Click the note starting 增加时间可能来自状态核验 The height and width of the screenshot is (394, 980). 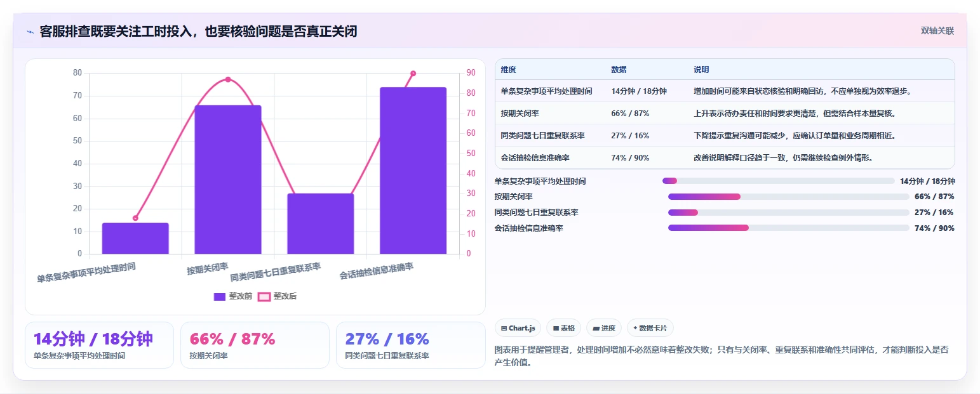click(803, 91)
